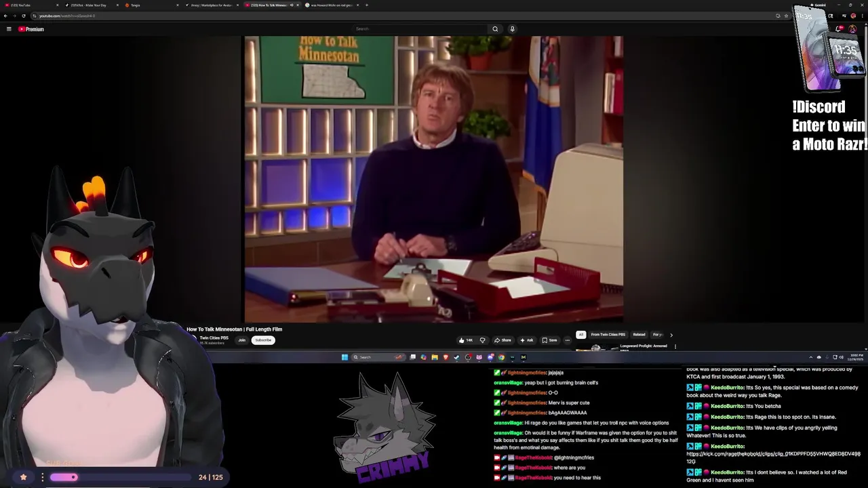Switch to the Jinxxy Marketplace tab
This screenshot has width=868, height=488.
click(x=210, y=5)
